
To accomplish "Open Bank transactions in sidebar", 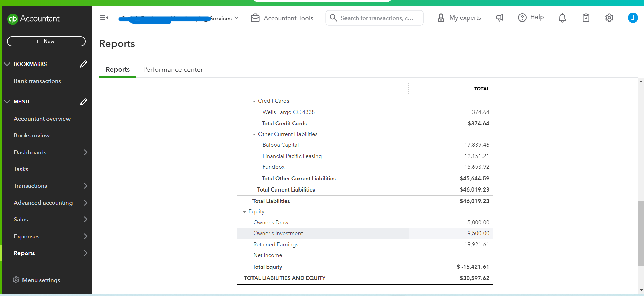I will pyautogui.click(x=37, y=81).
